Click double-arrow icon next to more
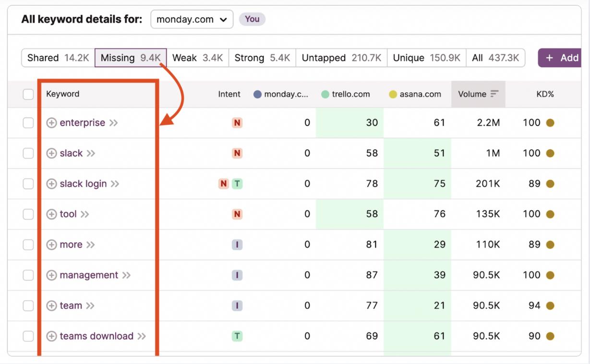The image size is (590, 364). point(90,245)
